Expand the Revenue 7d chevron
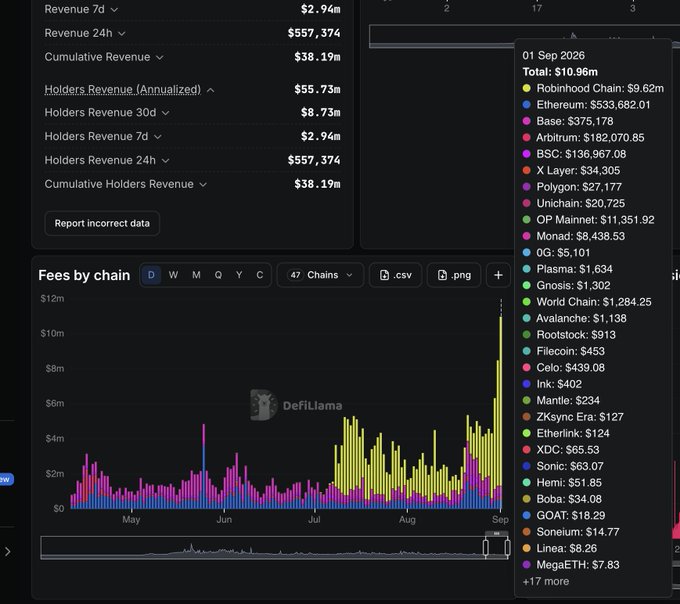The width and height of the screenshot is (680, 604). [114, 10]
